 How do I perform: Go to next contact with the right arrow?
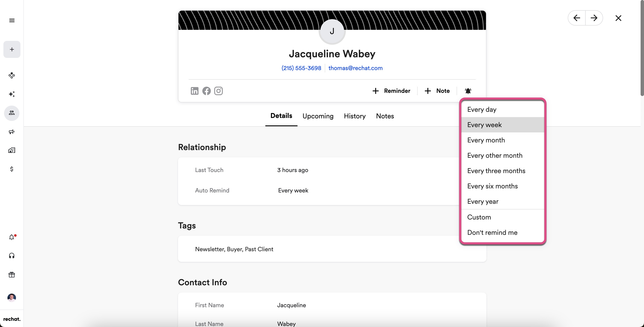click(x=594, y=18)
